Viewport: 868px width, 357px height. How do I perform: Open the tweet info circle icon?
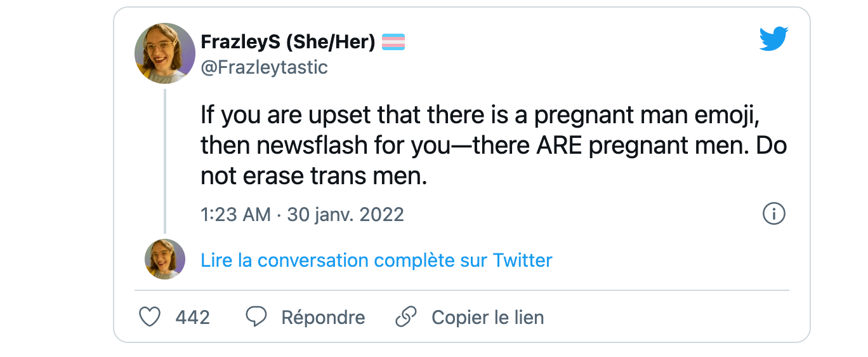point(773,214)
